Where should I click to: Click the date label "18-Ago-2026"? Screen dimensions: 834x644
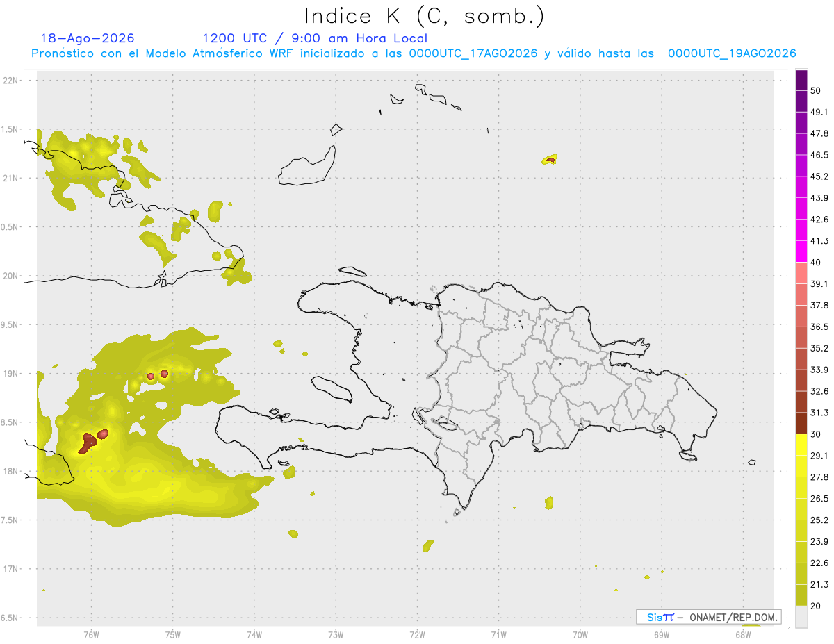click(x=88, y=38)
